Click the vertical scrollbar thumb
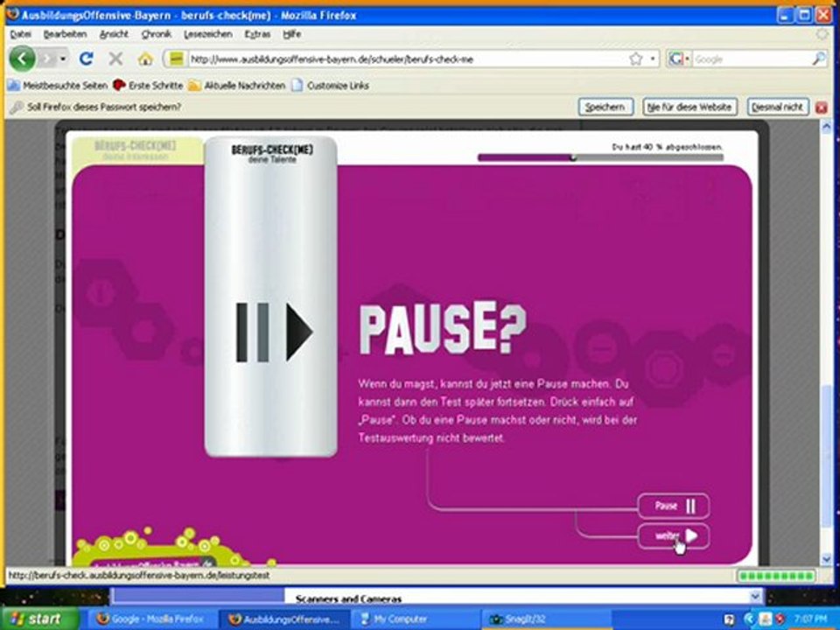 (x=826, y=455)
